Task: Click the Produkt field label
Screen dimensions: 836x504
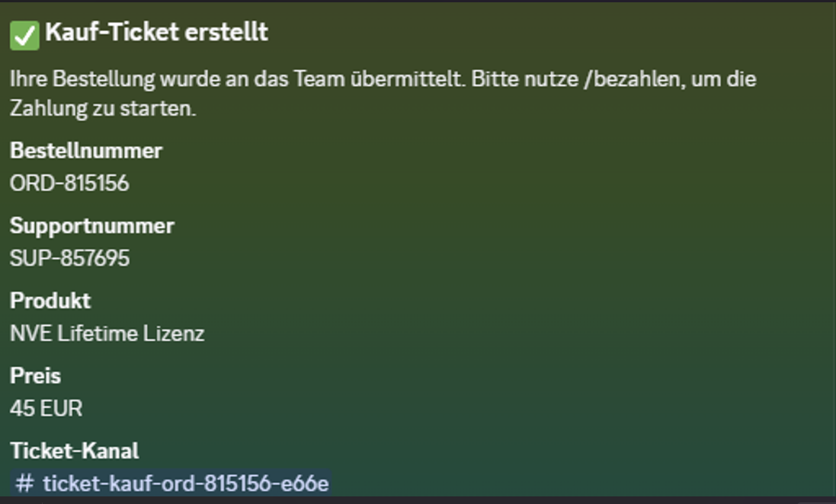Action: pyautogui.click(x=50, y=301)
